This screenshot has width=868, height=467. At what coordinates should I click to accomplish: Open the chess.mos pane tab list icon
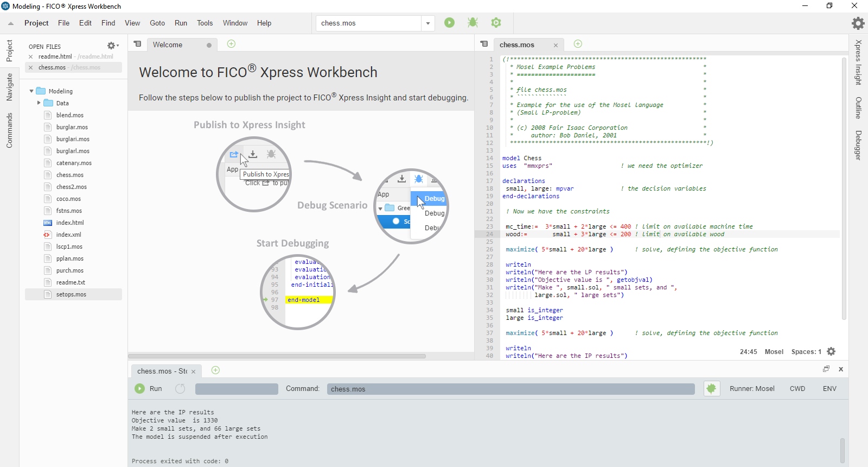point(484,44)
